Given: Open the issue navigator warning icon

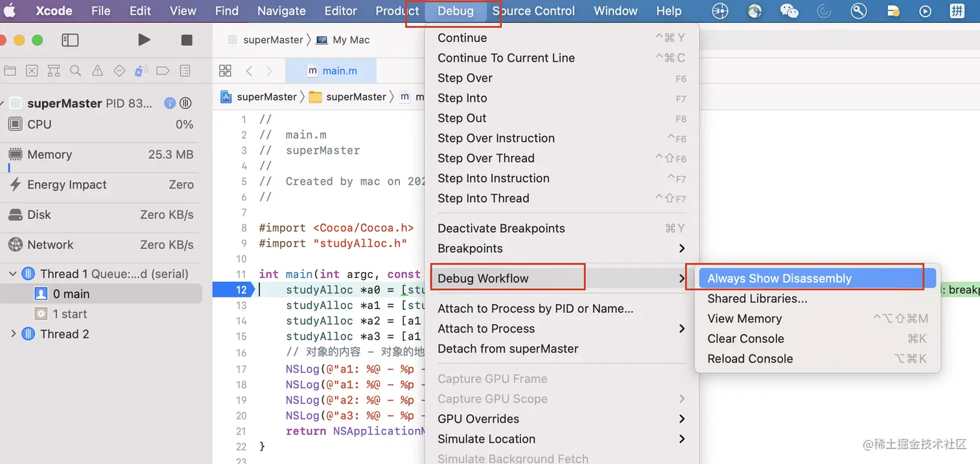Looking at the screenshot, I should click(x=97, y=71).
